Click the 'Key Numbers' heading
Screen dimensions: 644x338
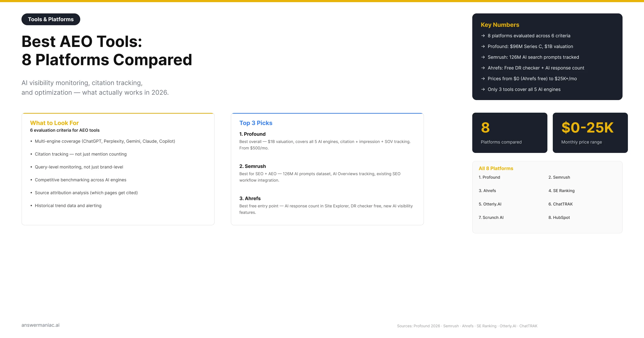tap(500, 25)
